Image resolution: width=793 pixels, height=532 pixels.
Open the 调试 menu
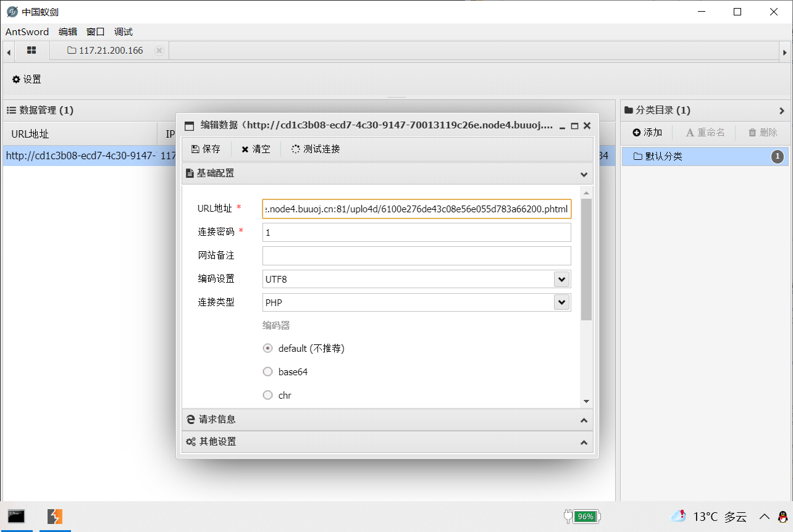(124, 32)
